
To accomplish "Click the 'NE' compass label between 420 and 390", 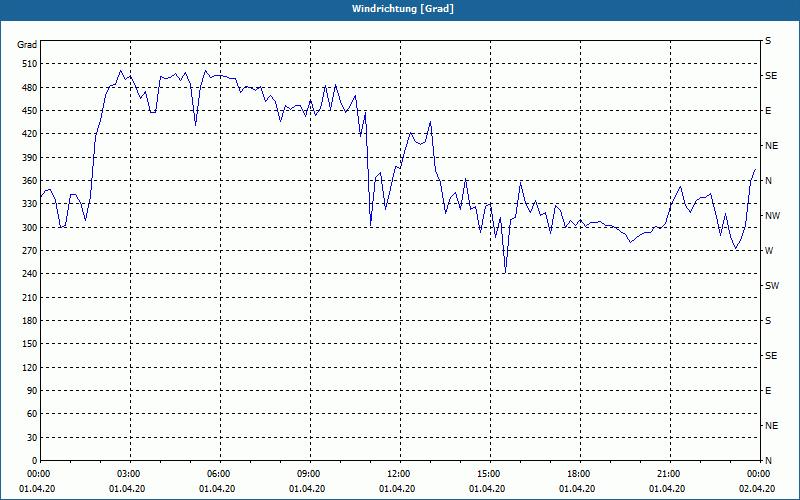I will pos(772,146).
